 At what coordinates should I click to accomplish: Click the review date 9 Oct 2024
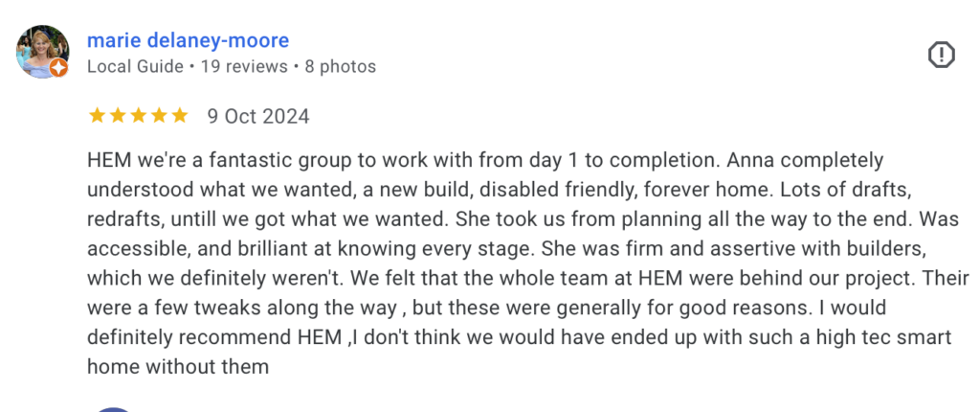tap(258, 116)
